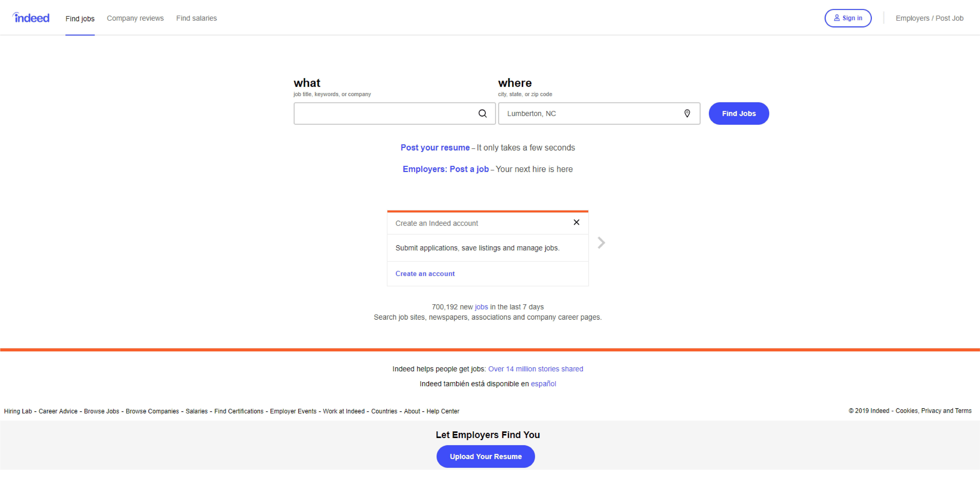The image size is (980, 479).
Task: Open the Company reviews tab
Action: point(135,18)
